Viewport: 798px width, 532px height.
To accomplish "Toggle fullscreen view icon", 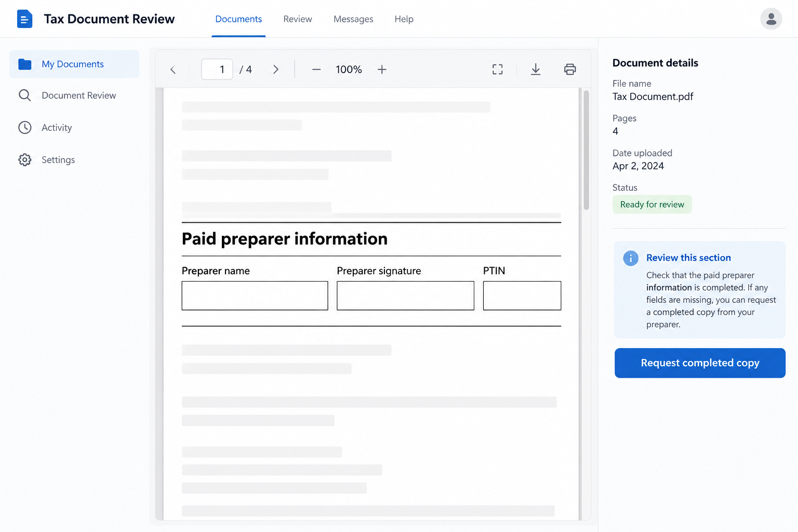I will tap(498, 70).
